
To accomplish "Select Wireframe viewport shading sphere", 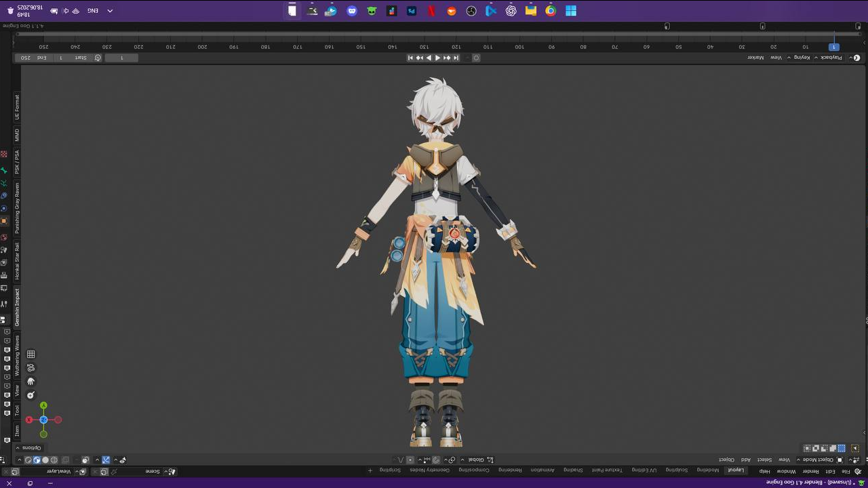I will 54,460.
